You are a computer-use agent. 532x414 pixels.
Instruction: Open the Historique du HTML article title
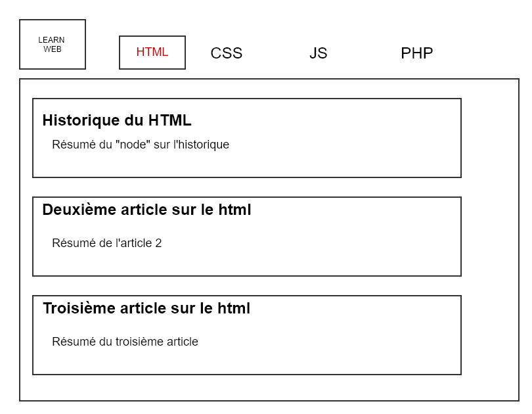tap(117, 120)
